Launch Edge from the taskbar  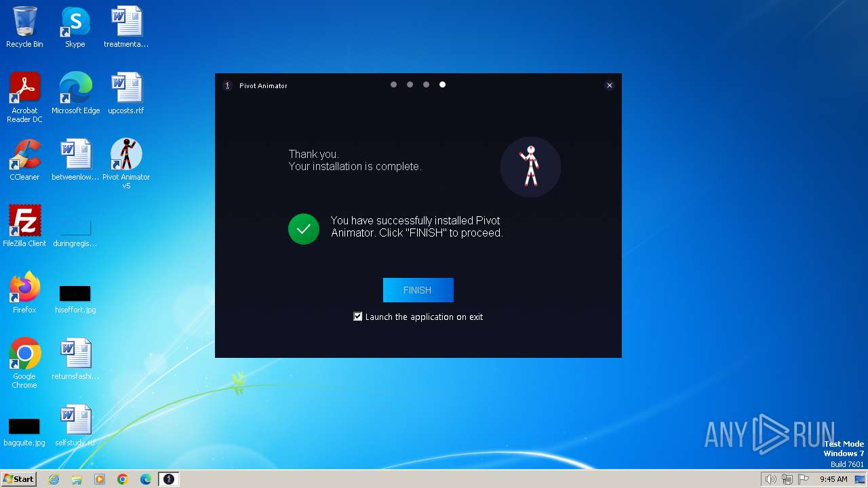(146, 479)
